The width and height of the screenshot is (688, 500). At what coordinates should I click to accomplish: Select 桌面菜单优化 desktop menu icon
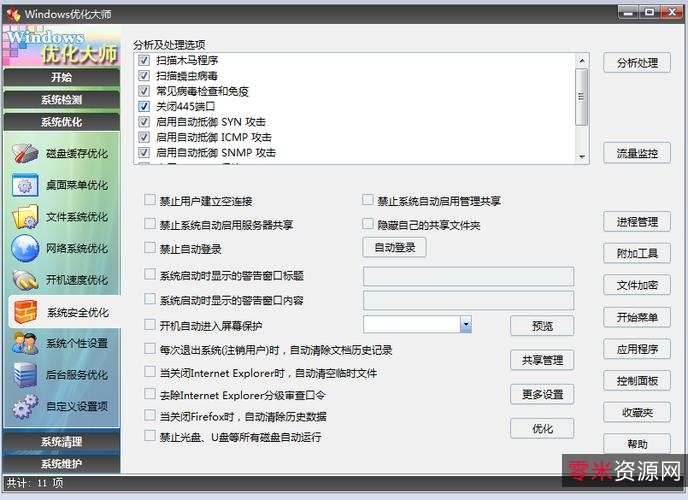[25, 185]
